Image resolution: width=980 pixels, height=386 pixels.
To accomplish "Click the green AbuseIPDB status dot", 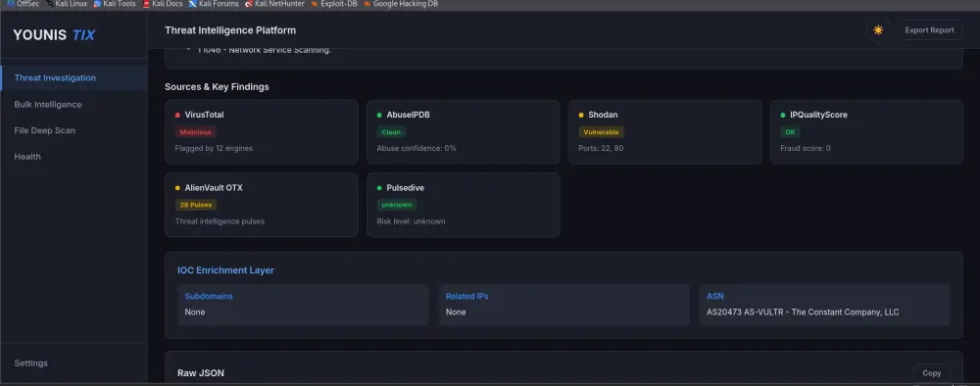I will tap(379, 115).
